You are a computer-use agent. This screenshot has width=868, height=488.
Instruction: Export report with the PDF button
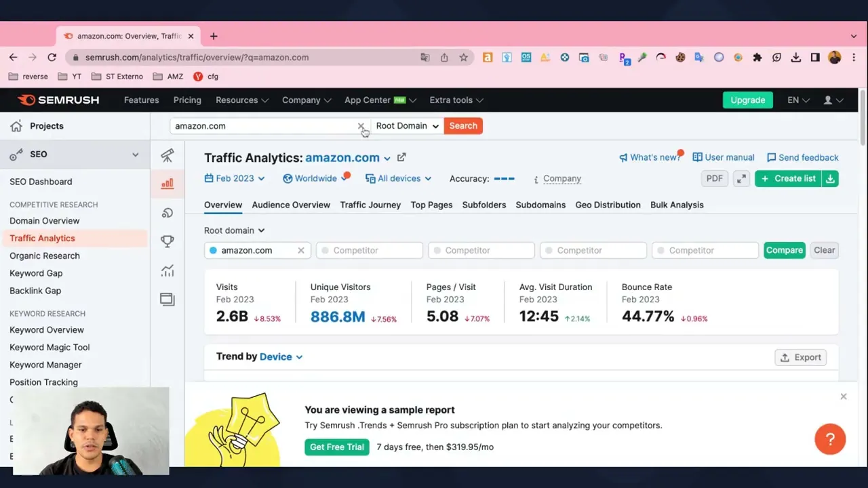(714, 178)
